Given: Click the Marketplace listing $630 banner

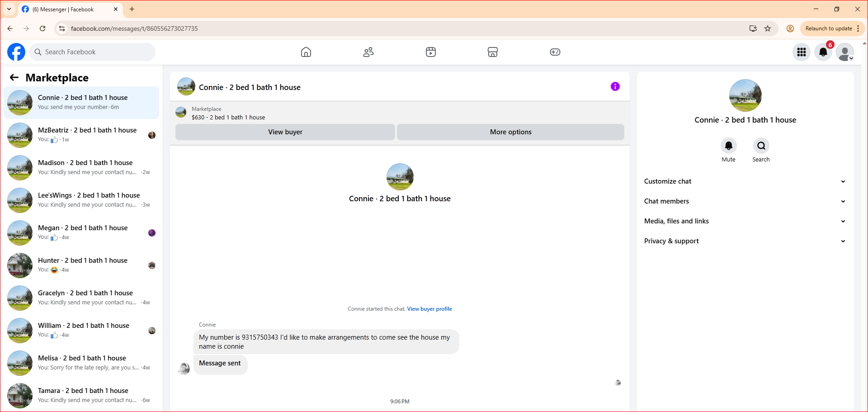Looking at the screenshot, I should tap(400, 113).
